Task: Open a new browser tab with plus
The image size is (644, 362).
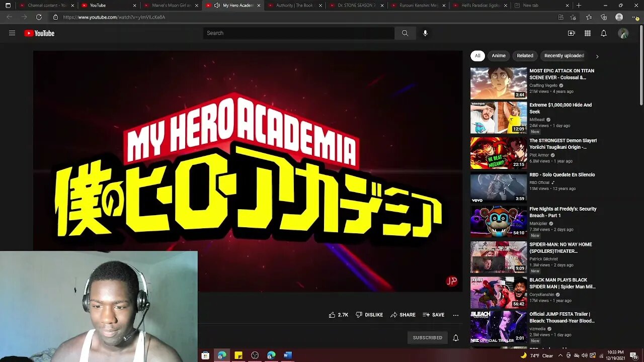Action: tap(579, 6)
